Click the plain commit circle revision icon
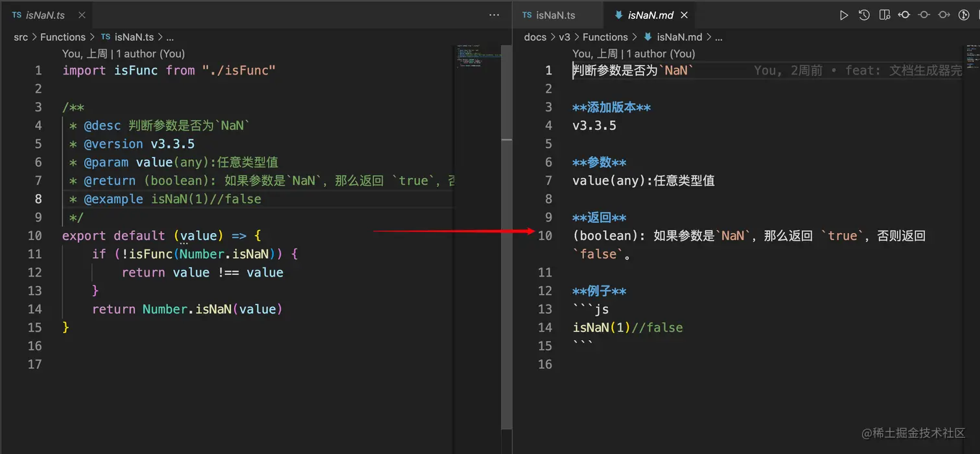Viewport: 980px width, 454px height. click(x=924, y=15)
